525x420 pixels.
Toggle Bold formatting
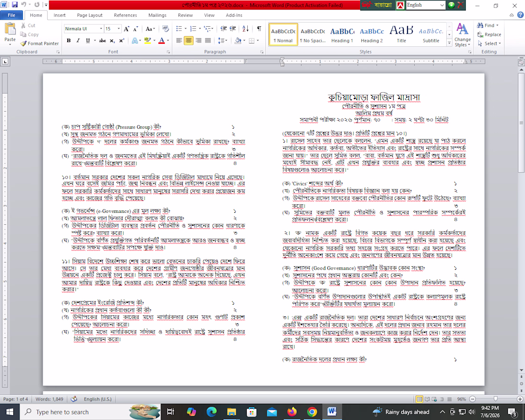[x=69, y=41]
